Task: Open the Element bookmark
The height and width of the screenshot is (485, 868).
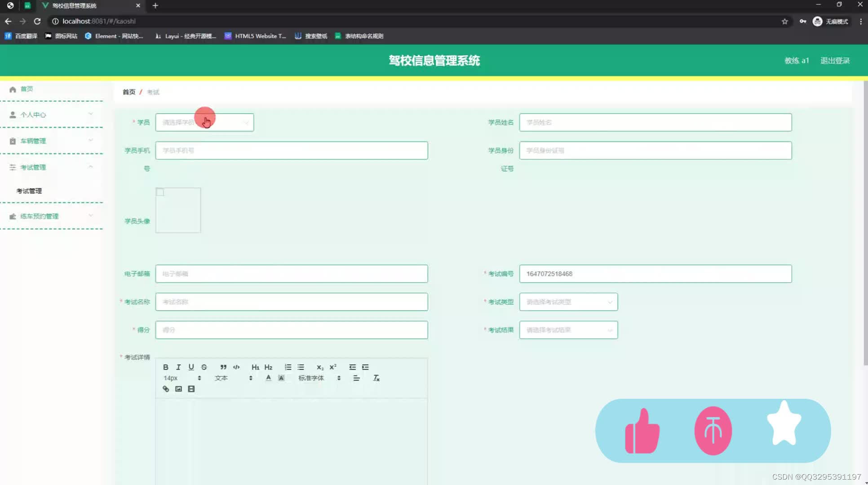Action: (114, 36)
